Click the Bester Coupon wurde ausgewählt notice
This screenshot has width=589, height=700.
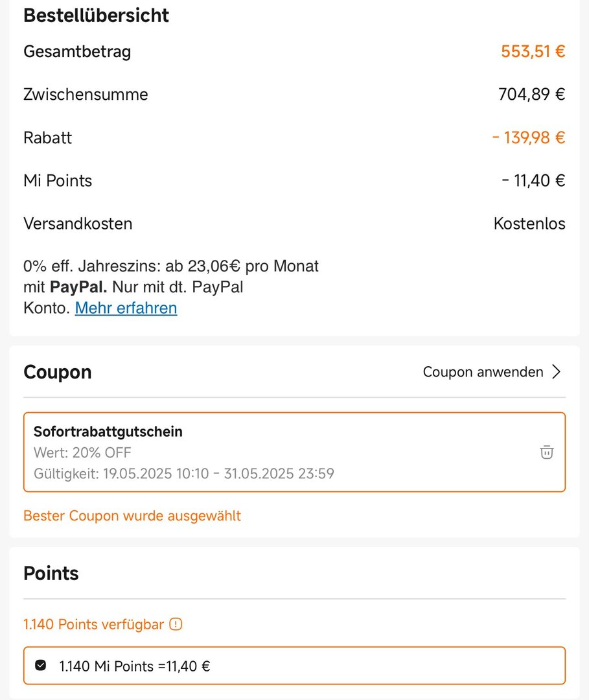(132, 516)
